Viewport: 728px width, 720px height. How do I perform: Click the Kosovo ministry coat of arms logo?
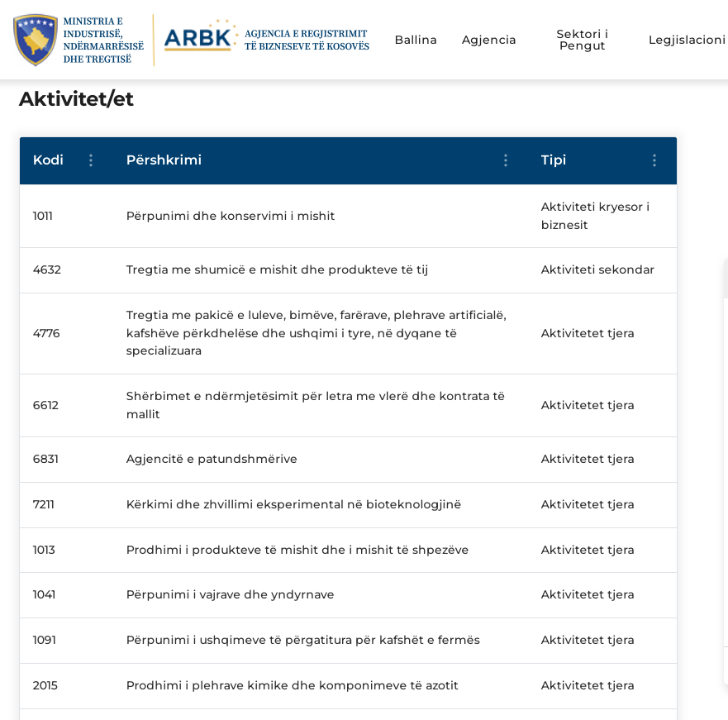pos(36,40)
